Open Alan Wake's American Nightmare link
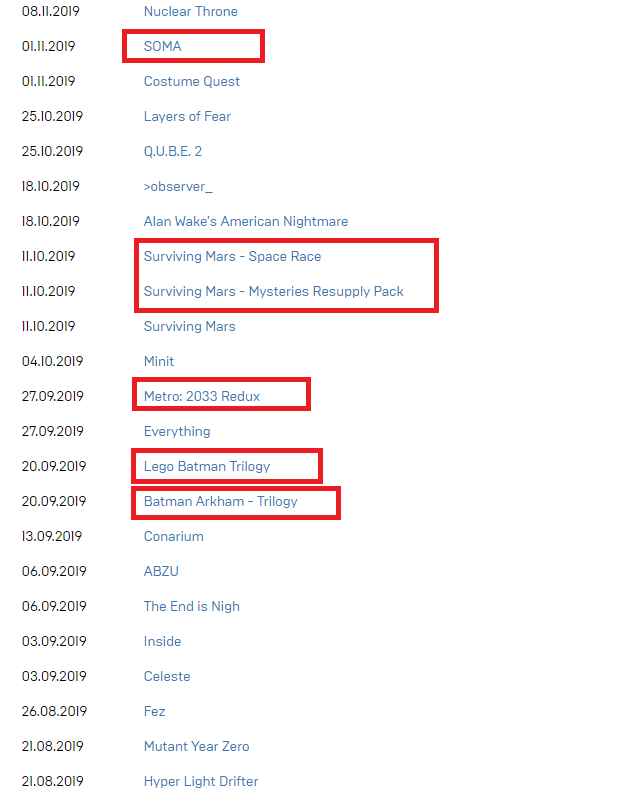Viewport: 638px width, 798px height. point(246,221)
